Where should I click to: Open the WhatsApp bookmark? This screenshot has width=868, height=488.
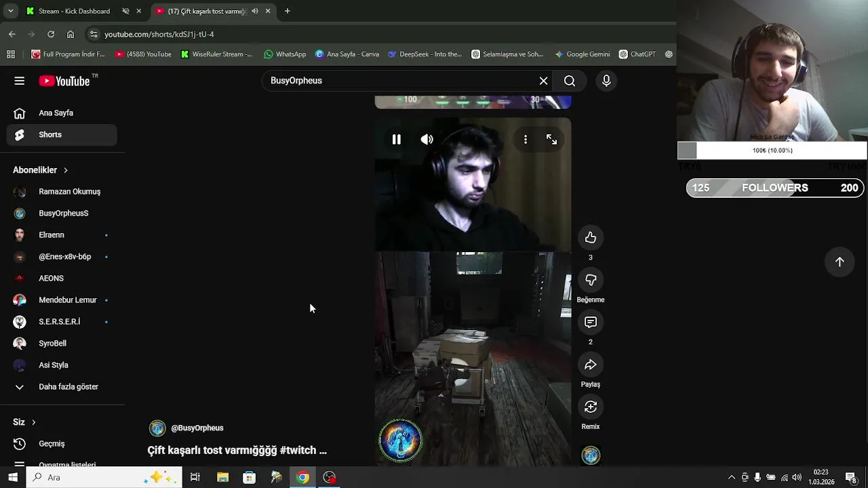point(285,54)
